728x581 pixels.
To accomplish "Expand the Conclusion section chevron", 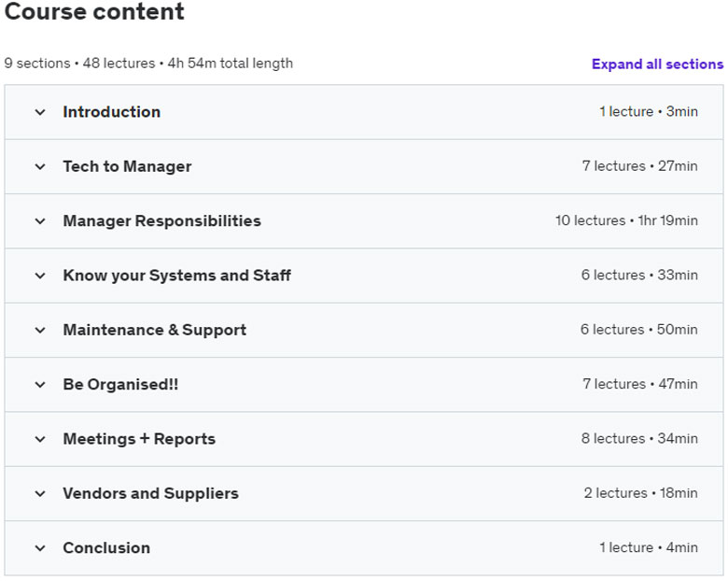I will [x=40, y=548].
